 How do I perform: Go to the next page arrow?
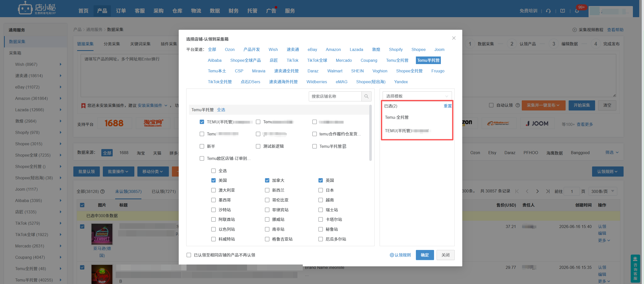pos(537,191)
